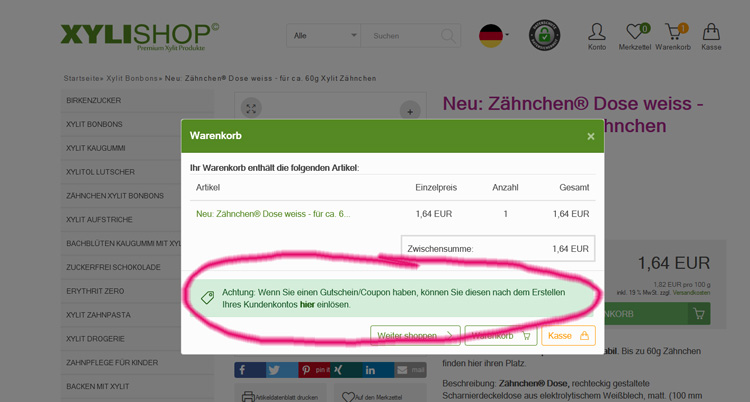Click the Zwischensumme 1,64 EUR value

pyautogui.click(x=570, y=249)
